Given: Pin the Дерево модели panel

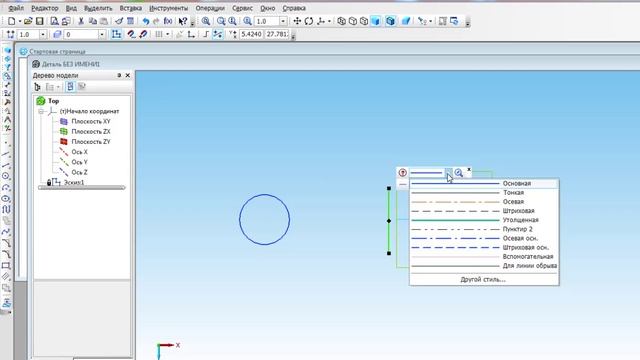Looking at the screenshot, I should point(119,76).
